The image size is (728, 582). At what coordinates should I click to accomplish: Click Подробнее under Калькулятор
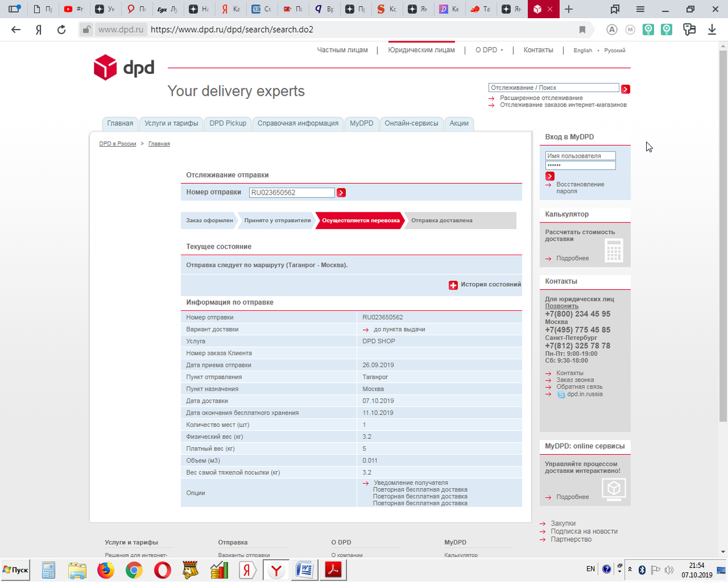click(x=573, y=258)
